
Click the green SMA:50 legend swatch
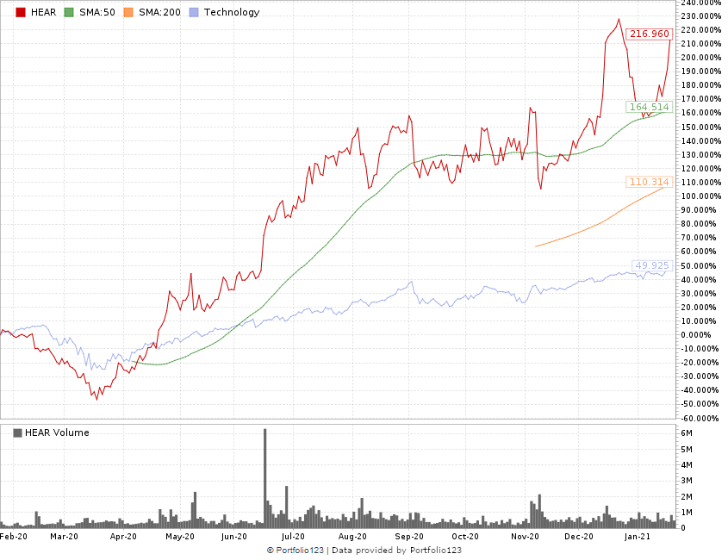click(x=69, y=13)
